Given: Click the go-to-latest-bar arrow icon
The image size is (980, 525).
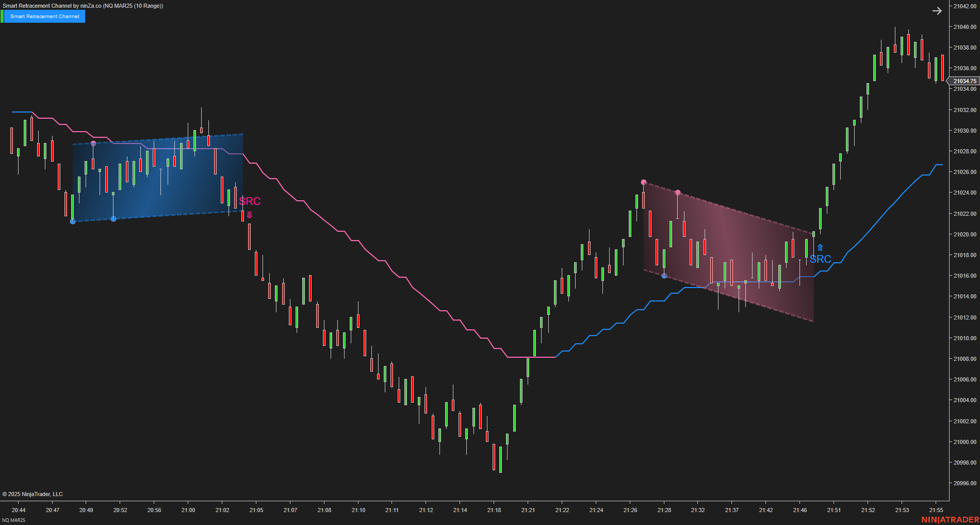Looking at the screenshot, I should [x=938, y=10].
